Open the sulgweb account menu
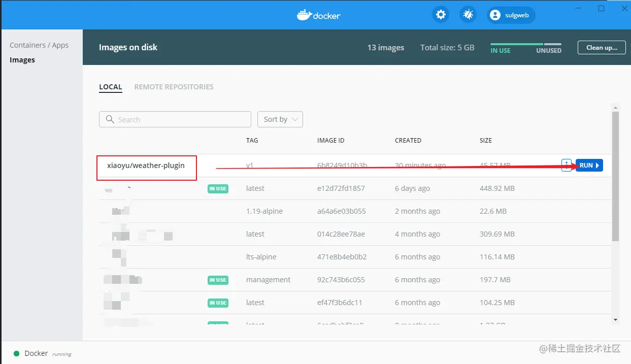Image resolution: width=631 pixels, height=364 pixels. coord(511,15)
